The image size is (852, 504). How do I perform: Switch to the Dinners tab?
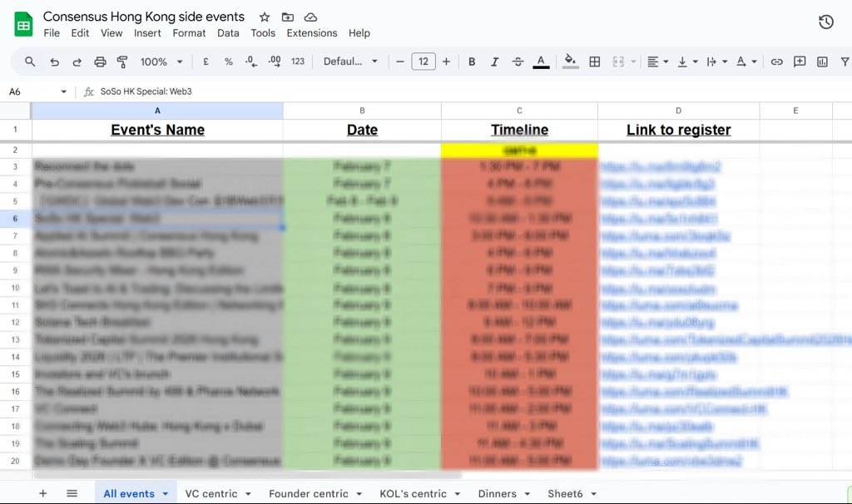[498, 494]
